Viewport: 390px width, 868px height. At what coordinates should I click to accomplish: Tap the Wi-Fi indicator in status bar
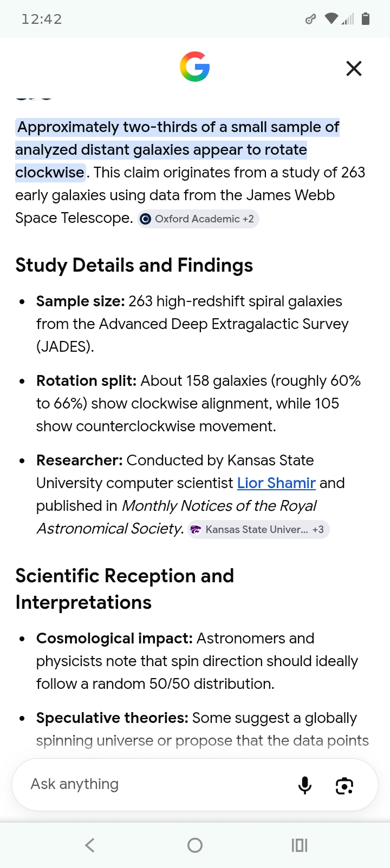pos(331,19)
